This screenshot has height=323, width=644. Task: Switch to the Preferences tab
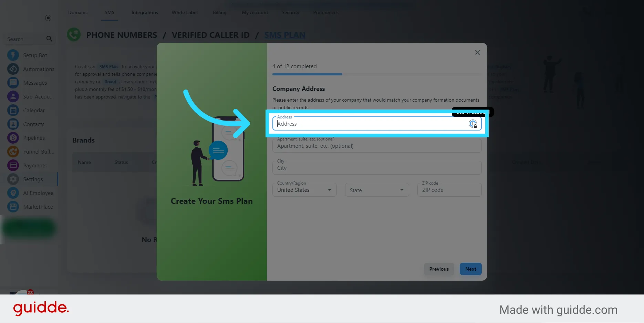(326, 13)
